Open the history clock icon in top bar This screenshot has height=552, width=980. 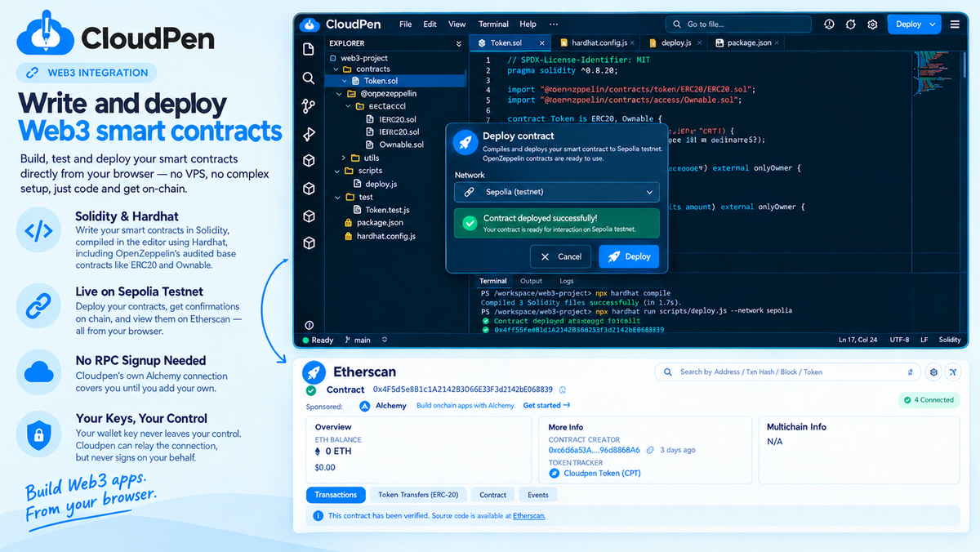click(x=830, y=24)
